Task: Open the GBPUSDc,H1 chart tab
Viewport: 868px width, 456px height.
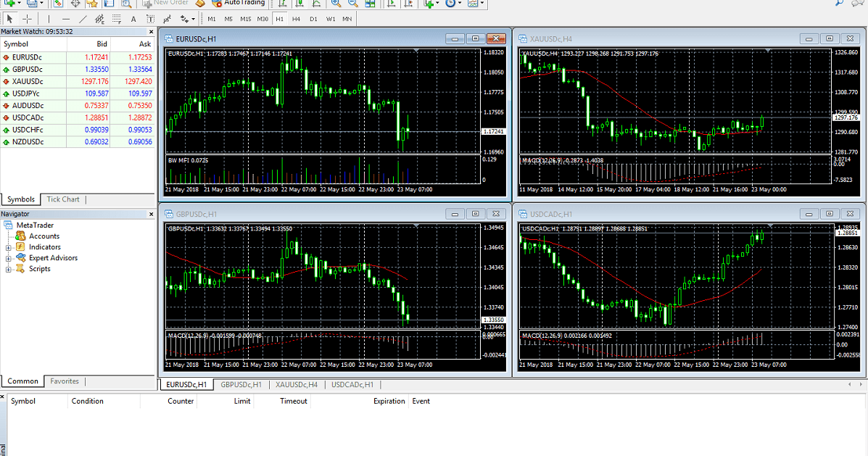Action: coord(241,385)
